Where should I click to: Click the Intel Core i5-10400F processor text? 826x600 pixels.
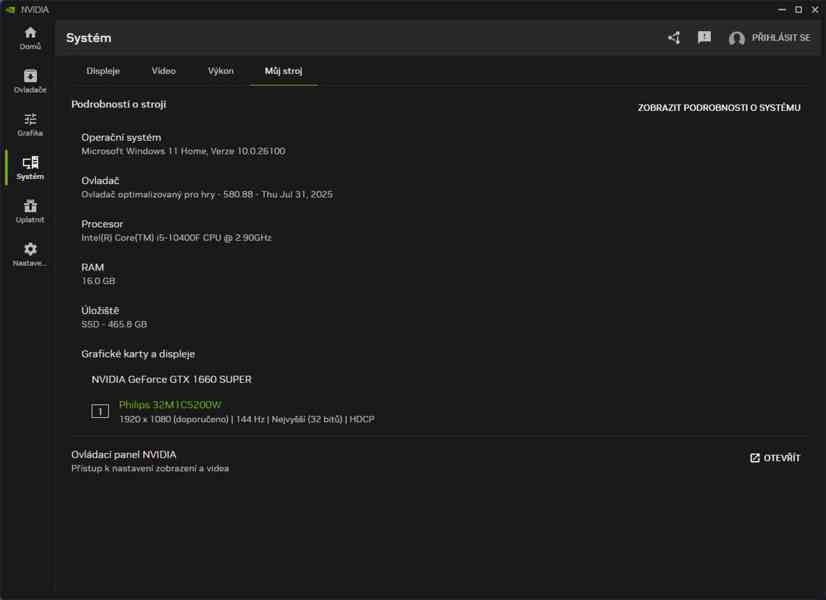[176, 238]
